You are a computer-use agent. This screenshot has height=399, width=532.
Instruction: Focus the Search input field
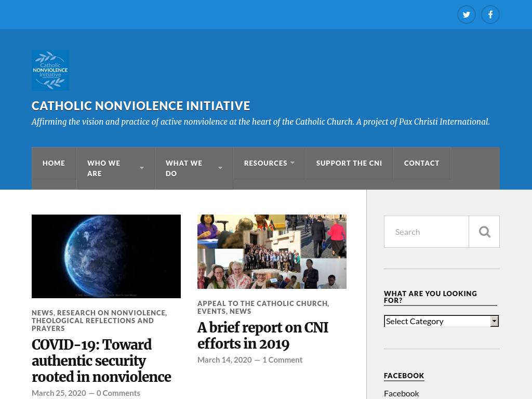pyautogui.click(x=427, y=232)
